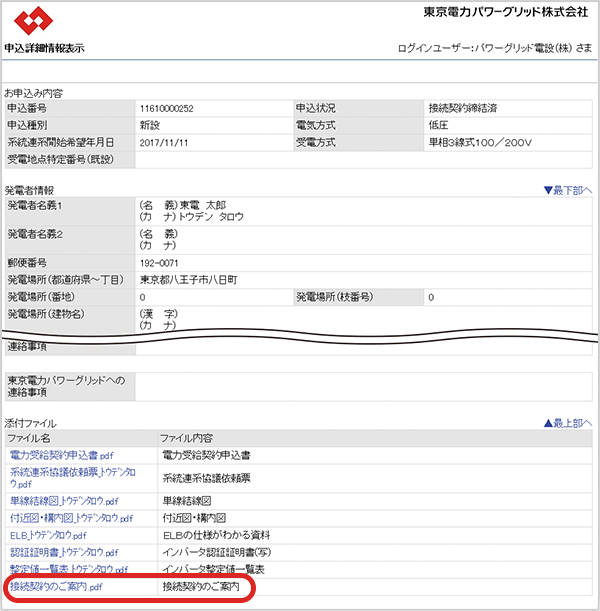This screenshot has height=611, width=600.
Task: Select status value 接続契約締結済
Action: (x=463, y=108)
